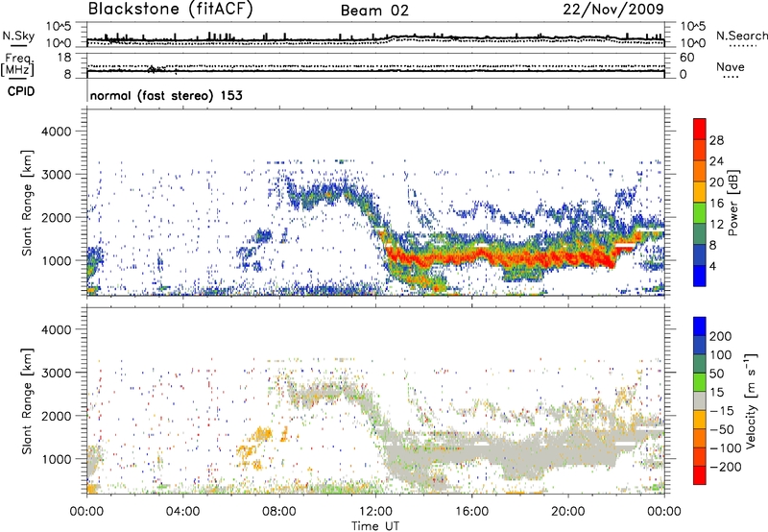This screenshot has width=768, height=532.
Task: Click the 'Power [dB]' colorbar title
Action: click(x=732, y=203)
